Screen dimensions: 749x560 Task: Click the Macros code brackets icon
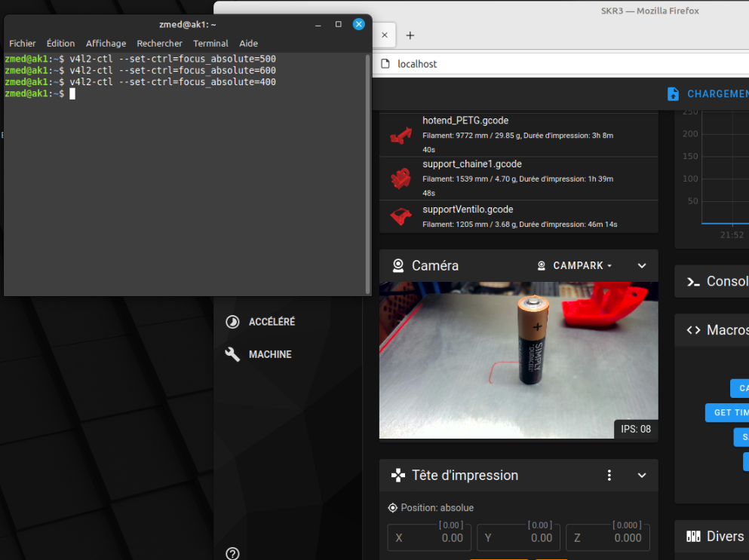point(693,330)
